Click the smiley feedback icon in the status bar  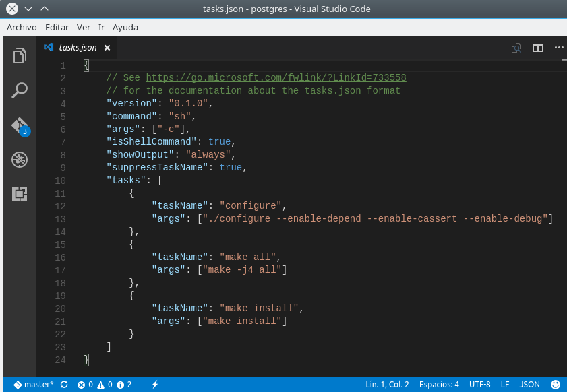(x=556, y=385)
